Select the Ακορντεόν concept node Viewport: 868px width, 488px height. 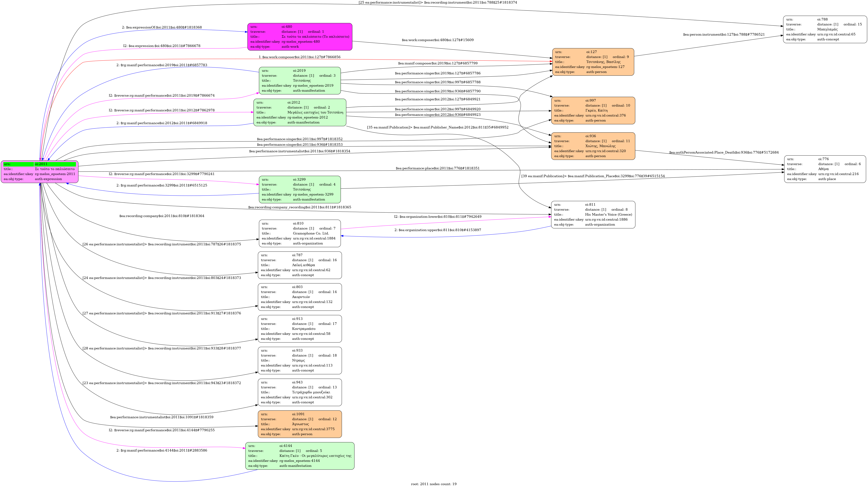point(300,297)
